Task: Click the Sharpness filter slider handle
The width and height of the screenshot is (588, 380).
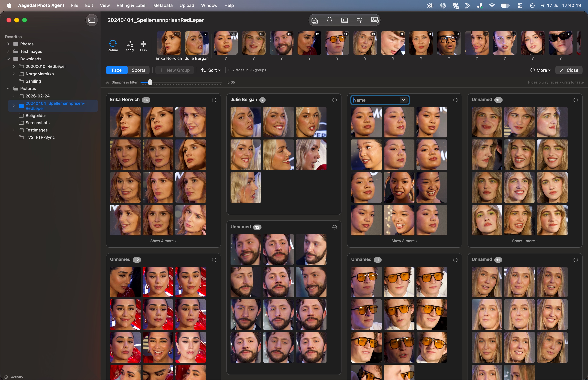Action: (150, 82)
